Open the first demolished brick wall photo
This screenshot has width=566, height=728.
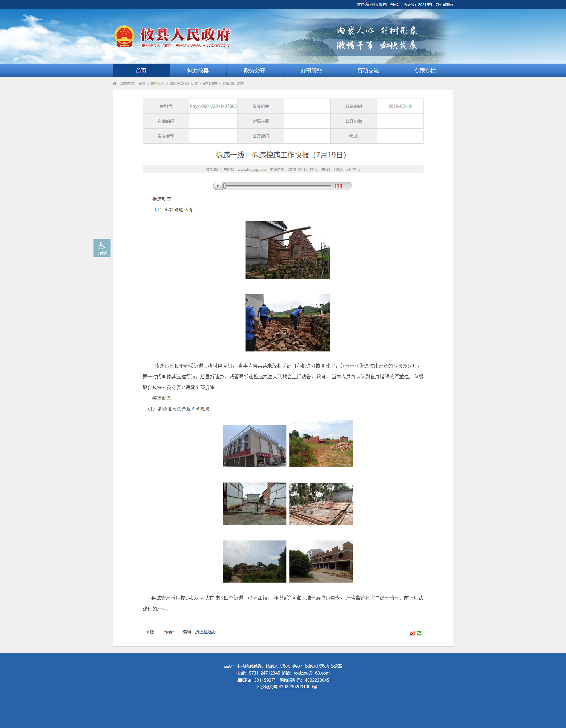(288, 250)
